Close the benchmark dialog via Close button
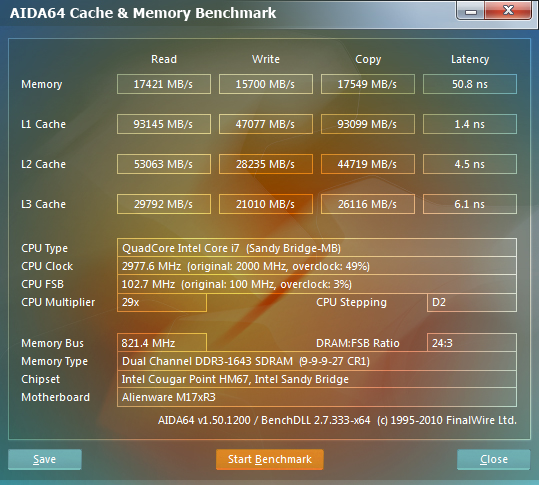This screenshot has height=485, width=539. click(x=494, y=459)
